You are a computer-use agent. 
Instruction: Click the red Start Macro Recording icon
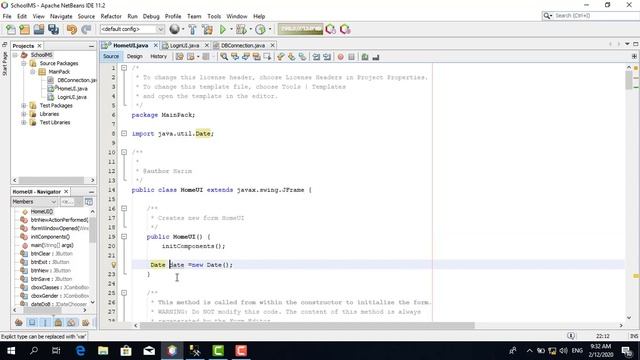tap(340, 57)
